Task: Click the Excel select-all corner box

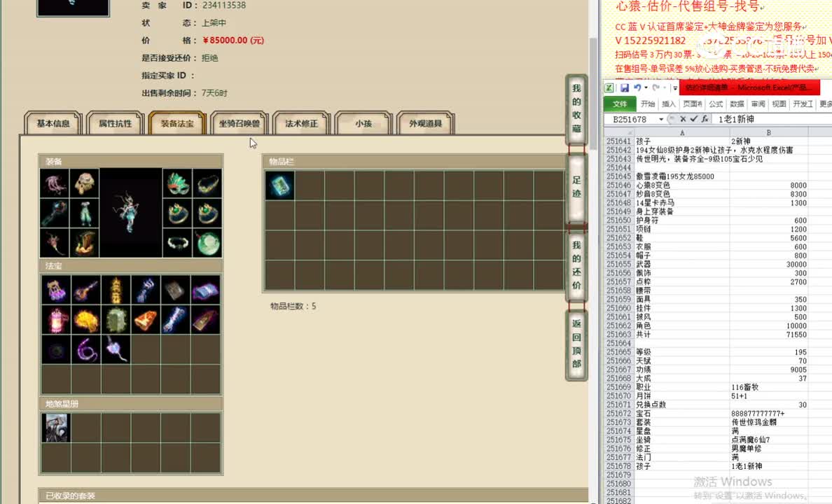Action: point(619,132)
